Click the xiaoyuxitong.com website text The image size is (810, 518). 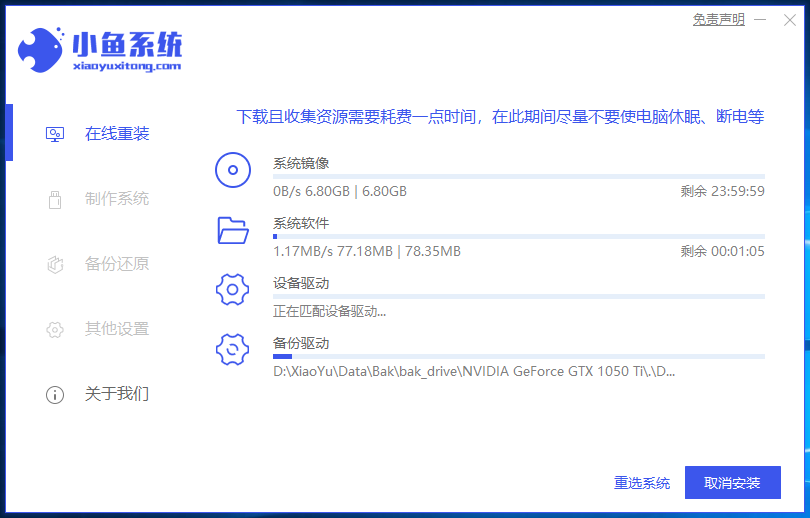tap(127, 66)
